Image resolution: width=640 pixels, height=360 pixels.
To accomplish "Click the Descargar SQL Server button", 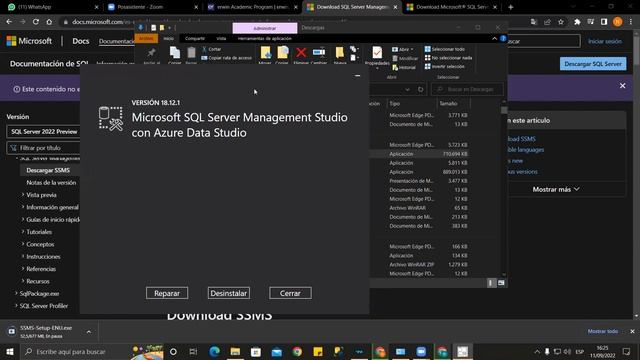I will pos(593,64).
